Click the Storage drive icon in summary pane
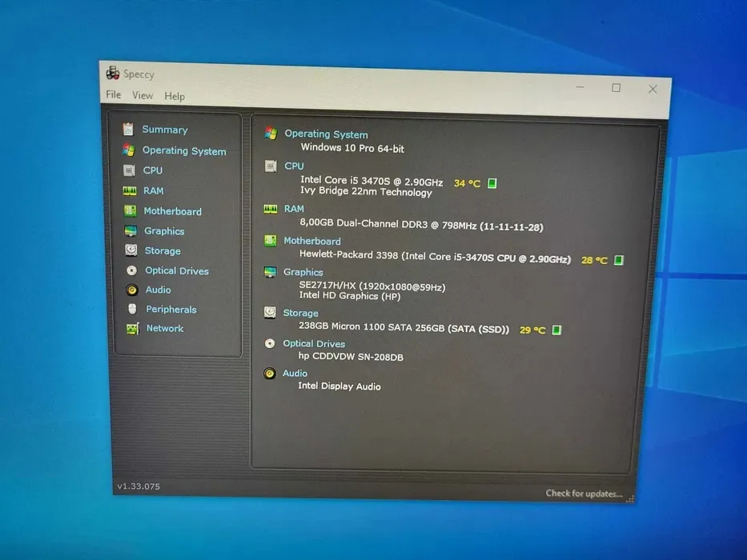The height and width of the screenshot is (560, 747). click(270, 312)
